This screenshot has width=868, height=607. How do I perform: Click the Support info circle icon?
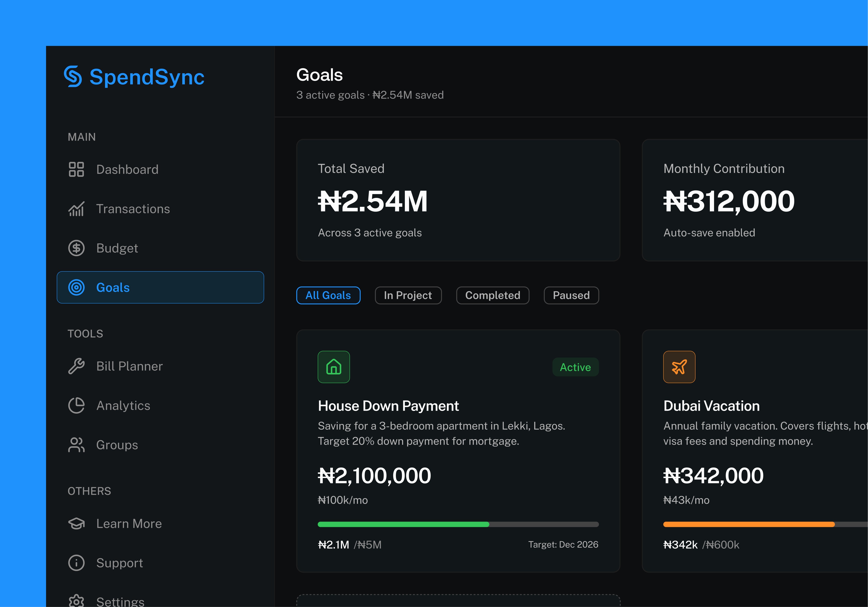tap(76, 563)
